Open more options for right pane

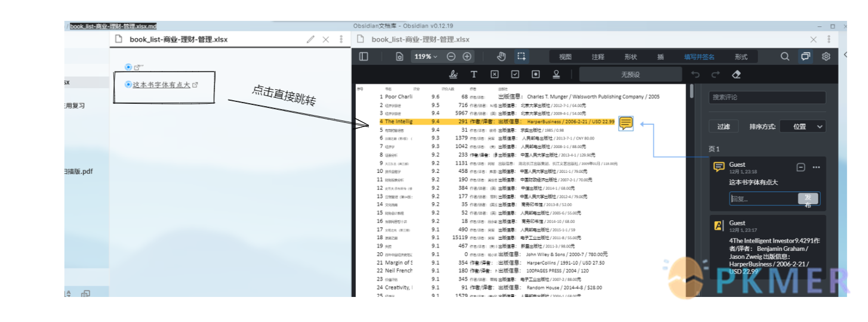tap(829, 39)
